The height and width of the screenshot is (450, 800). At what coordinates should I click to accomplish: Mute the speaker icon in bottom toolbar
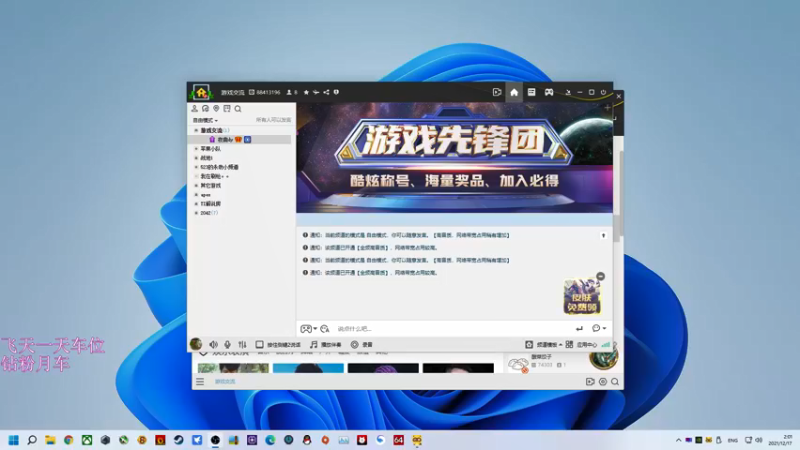[213, 344]
